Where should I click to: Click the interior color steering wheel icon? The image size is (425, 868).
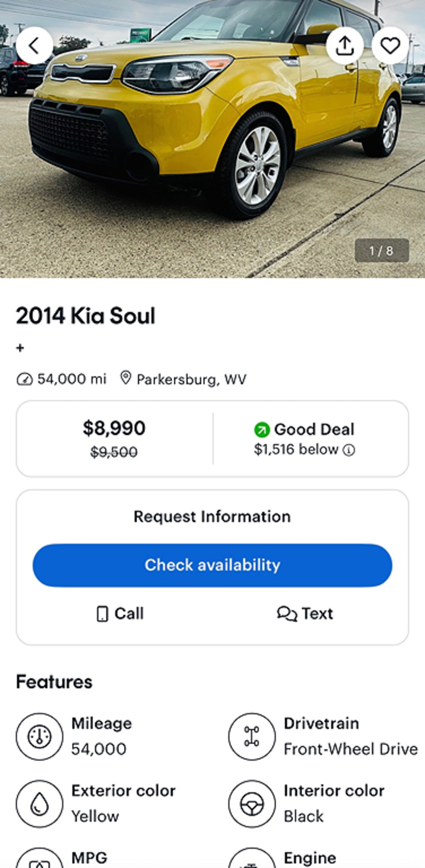(x=252, y=804)
